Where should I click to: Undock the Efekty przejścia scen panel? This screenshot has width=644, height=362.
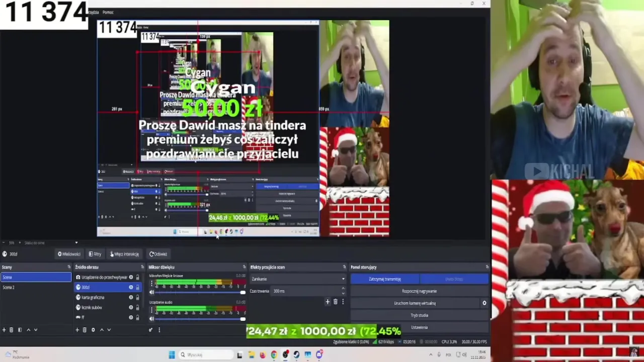click(344, 267)
